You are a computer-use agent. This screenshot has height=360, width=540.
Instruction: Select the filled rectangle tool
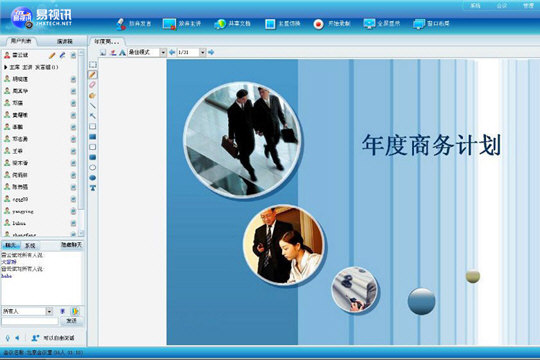click(x=93, y=137)
